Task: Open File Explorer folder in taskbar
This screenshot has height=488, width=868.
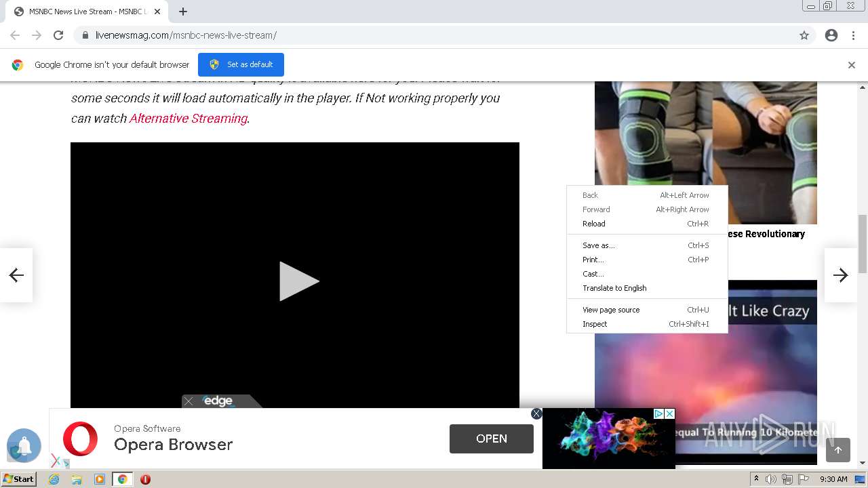Action: coord(77,479)
